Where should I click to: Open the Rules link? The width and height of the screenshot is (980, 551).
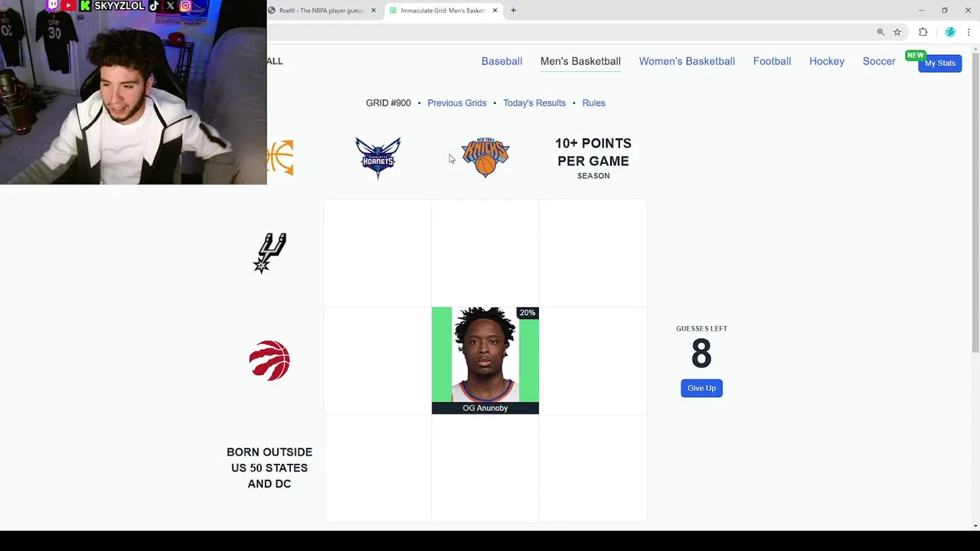(x=593, y=103)
